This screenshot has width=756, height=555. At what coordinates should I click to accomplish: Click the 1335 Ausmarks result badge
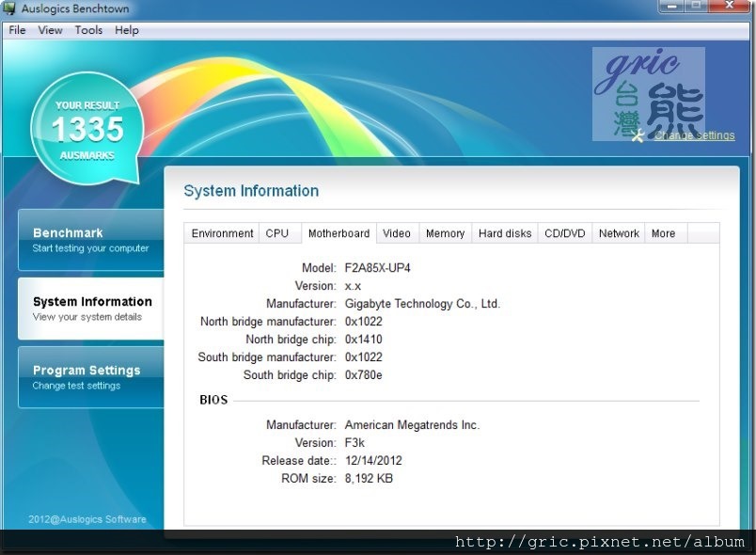(87, 127)
